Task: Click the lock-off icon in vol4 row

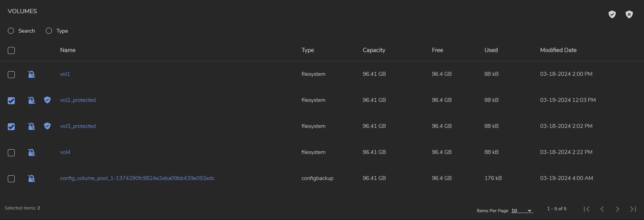Action: (31, 152)
